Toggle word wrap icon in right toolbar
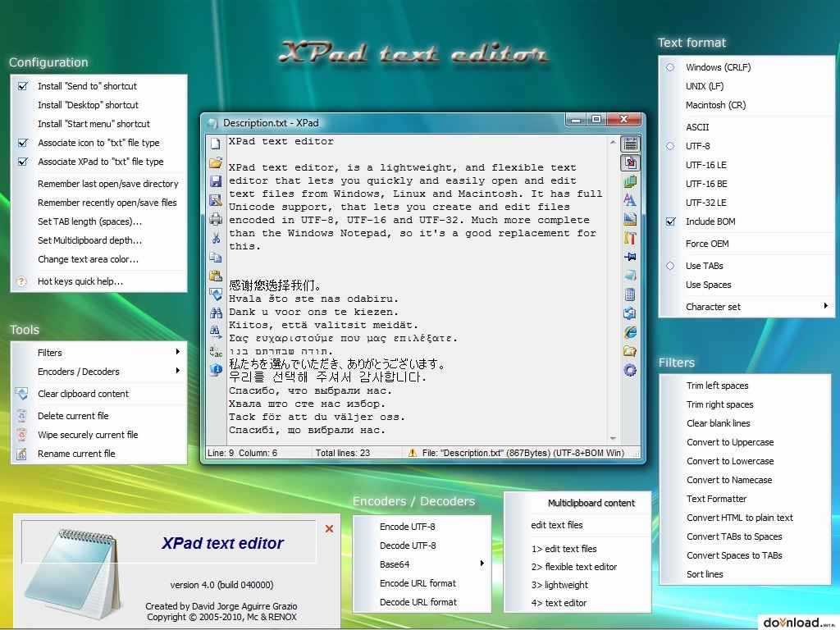The height and width of the screenshot is (630, 840). 631,144
